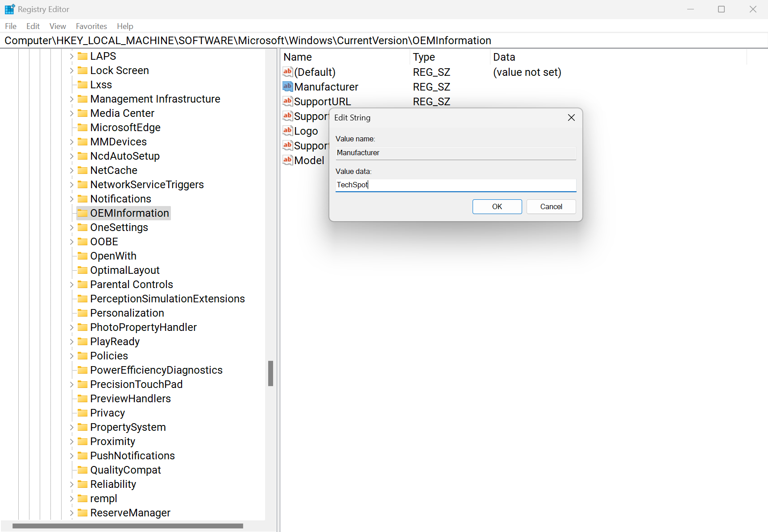768x532 pixels.
Task: Click the ab icon next to Logo
Action: point(287,131)
